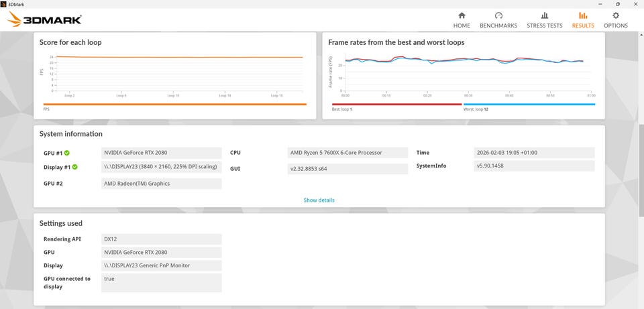This screenshot has height=309, width=644.
Task: Expand system info with Show details
Action: [x=319, y=200]
